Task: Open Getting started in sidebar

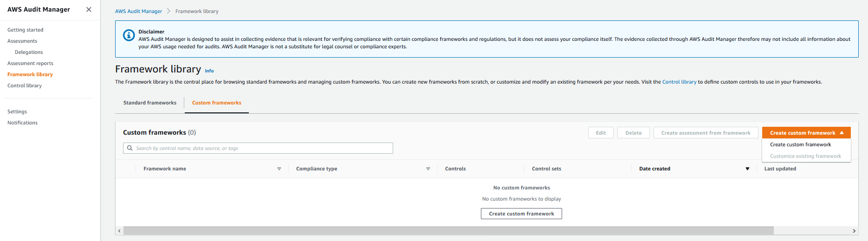Action: pos(26,30)
